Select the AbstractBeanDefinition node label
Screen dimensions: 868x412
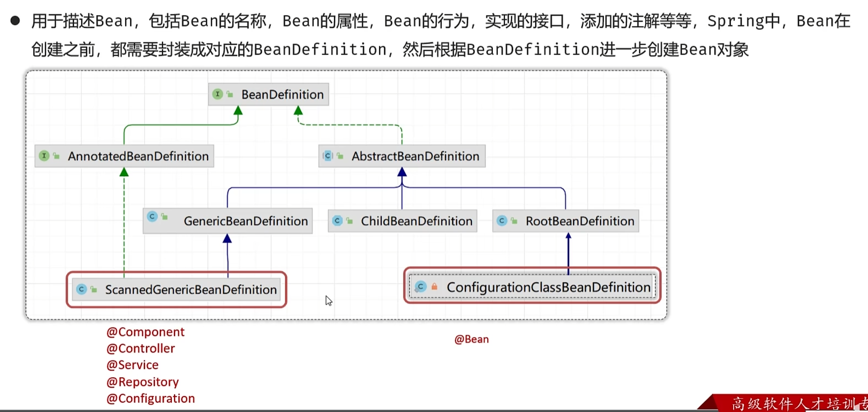415,156
